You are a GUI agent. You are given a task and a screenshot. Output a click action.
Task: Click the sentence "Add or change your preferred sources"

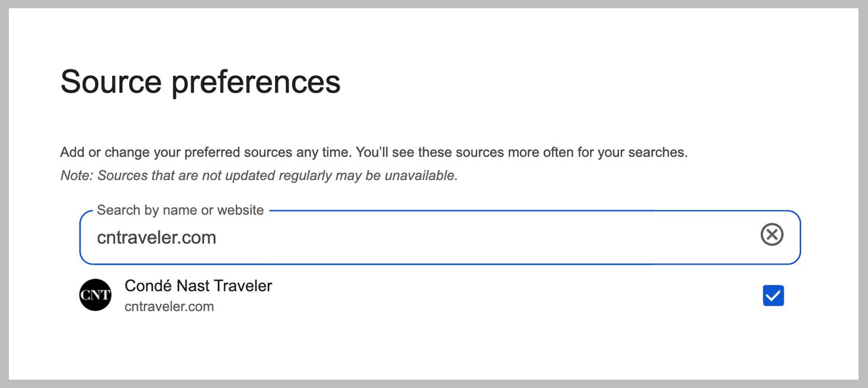point(206,152)
